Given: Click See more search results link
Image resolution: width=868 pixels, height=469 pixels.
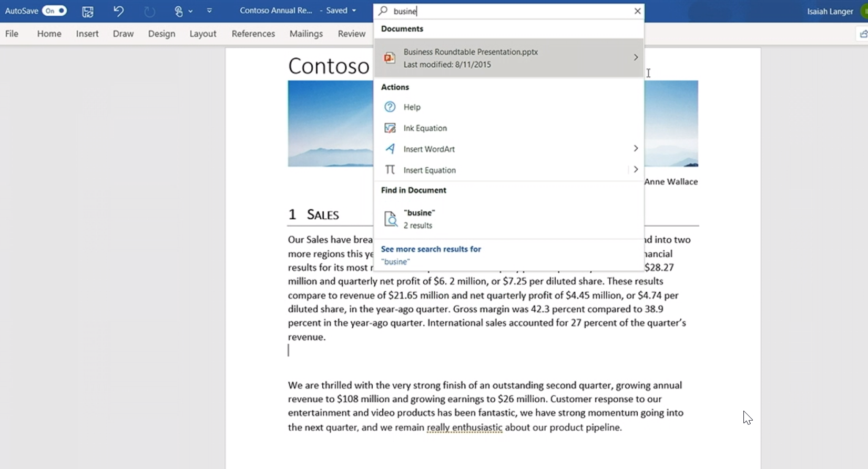Looking at the screenshot, I should pos(431,249).
